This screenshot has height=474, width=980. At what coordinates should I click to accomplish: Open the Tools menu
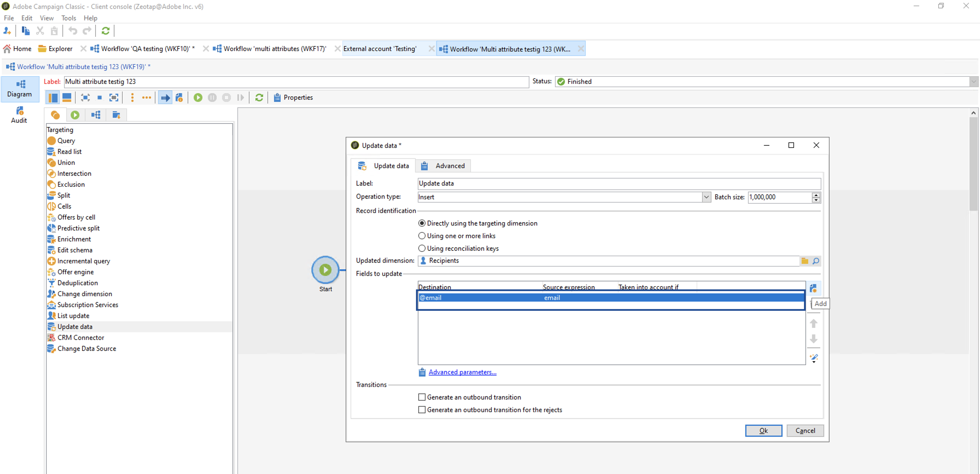point(68,18)
